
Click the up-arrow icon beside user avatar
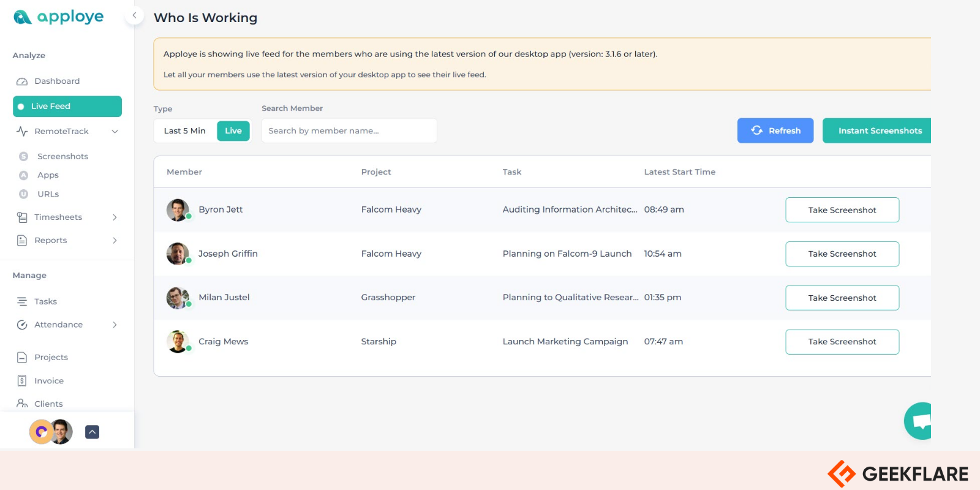point(92,432)
